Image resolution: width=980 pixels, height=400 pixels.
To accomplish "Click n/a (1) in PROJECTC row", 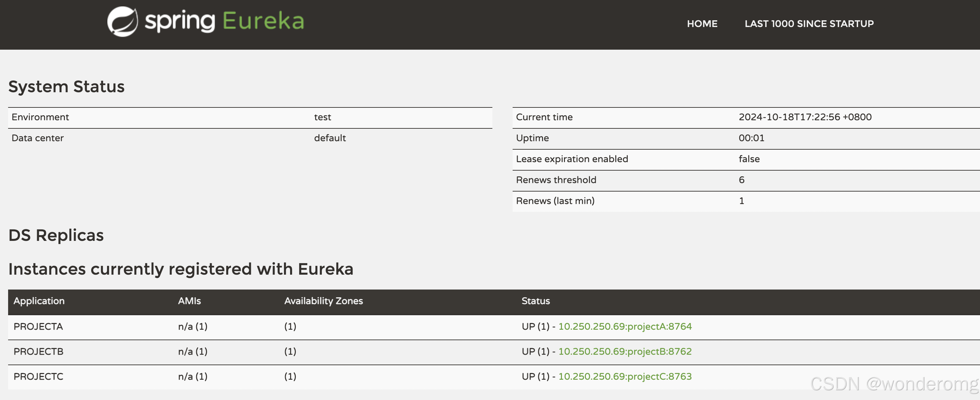I will click(x=192, y=377).
